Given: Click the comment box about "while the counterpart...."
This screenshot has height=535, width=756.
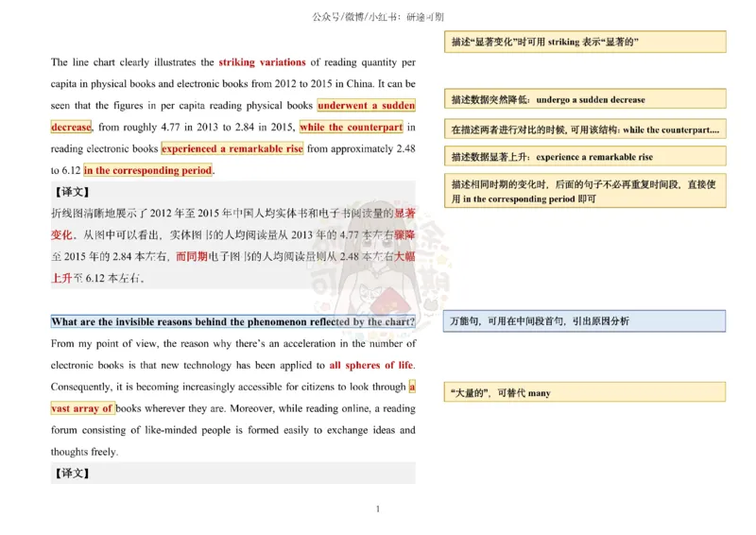Looking at the screenshot, I should [585, 129].
